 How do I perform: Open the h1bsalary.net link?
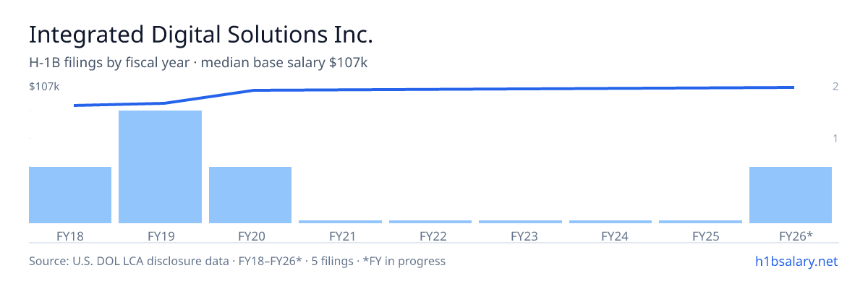pos(796,261)
